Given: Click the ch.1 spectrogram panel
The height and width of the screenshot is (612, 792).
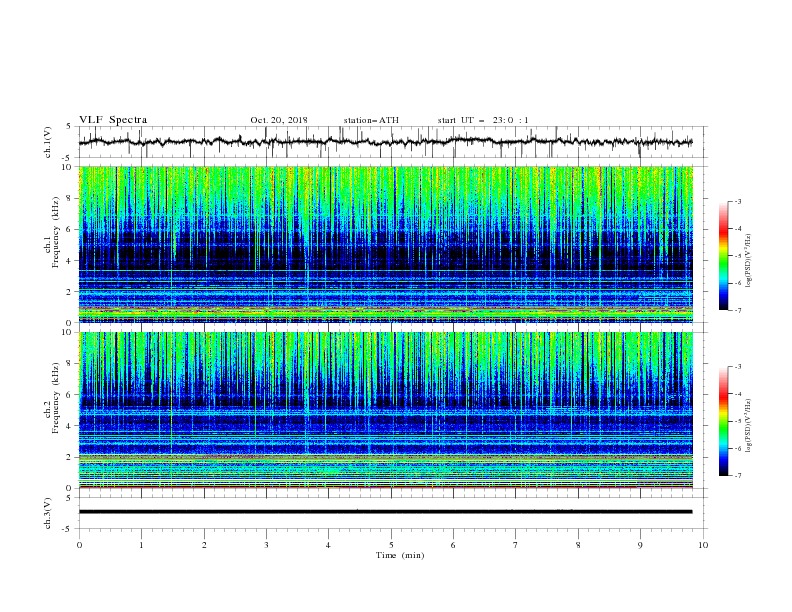Looking at the screenshot, I should click(386, 244).
